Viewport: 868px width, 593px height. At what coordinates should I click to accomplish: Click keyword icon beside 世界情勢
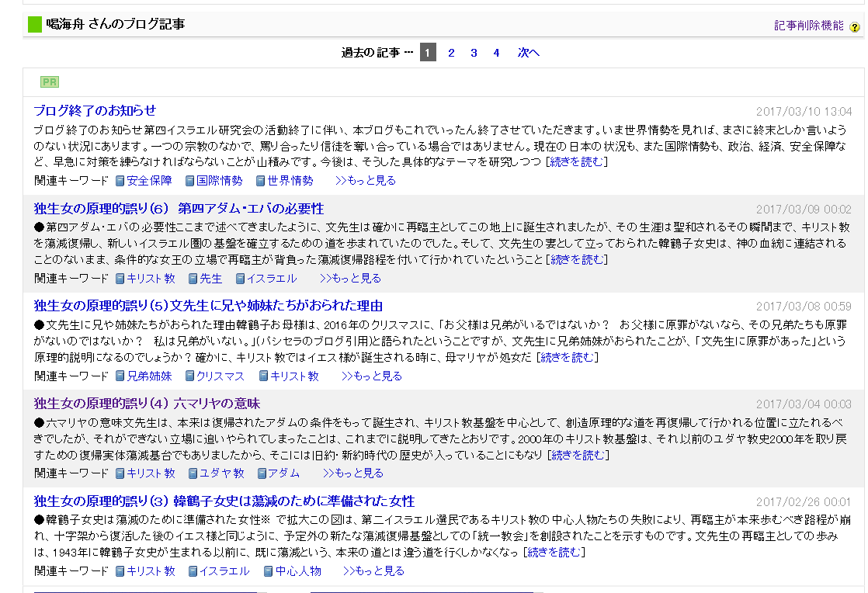pos(262,181)
